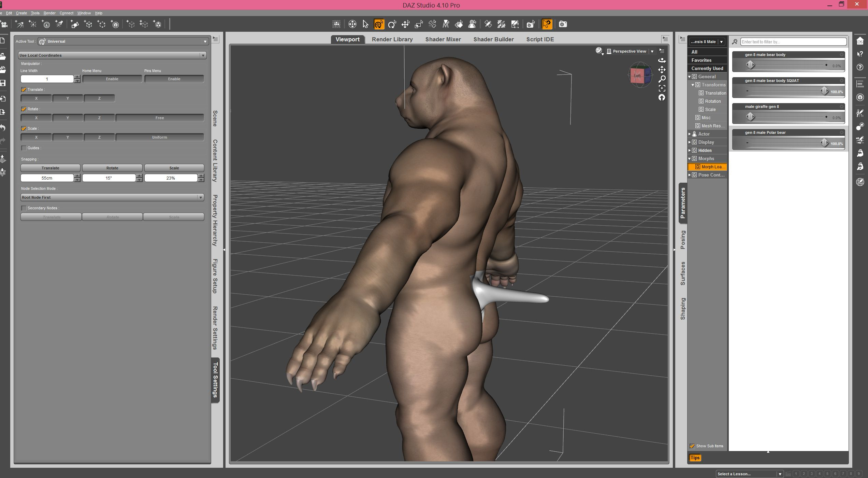868x478 pixels.
Task: Open the Perspective View dropdown
Action: click(x=652, y=51)
